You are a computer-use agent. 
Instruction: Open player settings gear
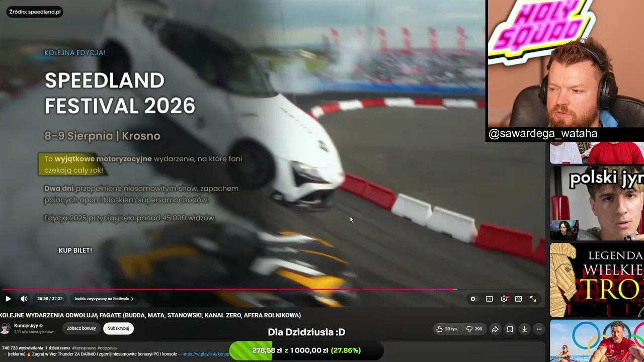(504, 299)
